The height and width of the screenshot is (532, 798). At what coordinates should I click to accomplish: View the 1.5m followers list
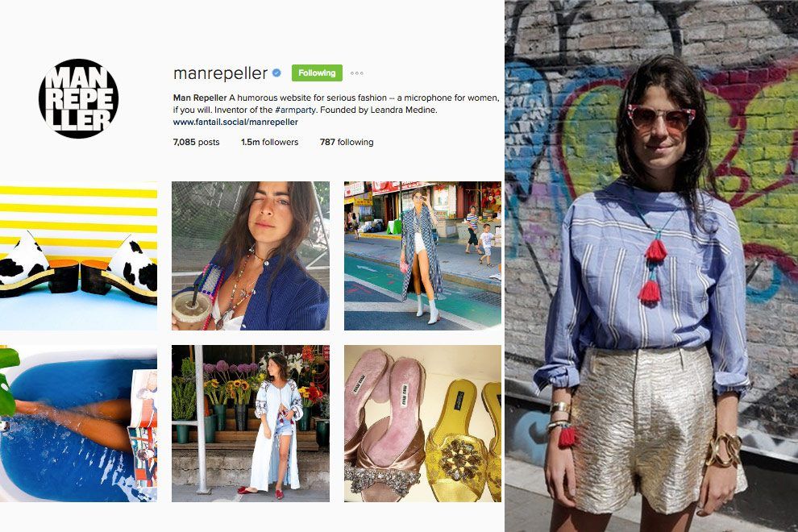269,142
